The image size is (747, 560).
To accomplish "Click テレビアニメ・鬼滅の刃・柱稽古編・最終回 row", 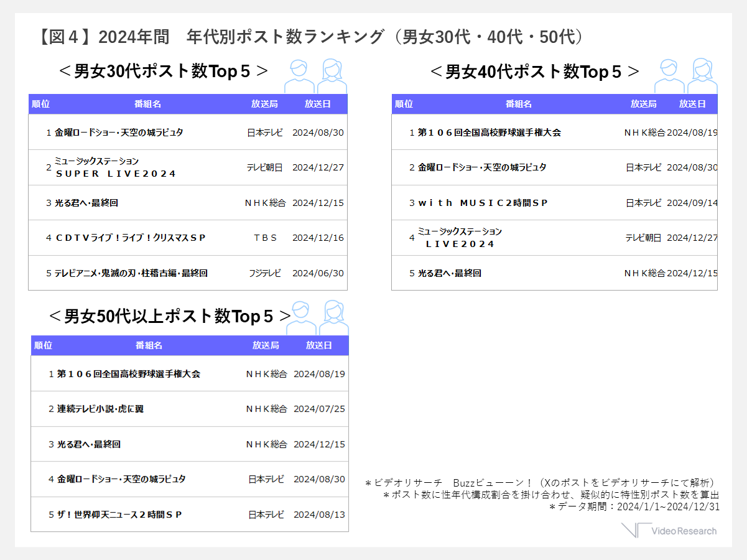I will click(188, 273).
